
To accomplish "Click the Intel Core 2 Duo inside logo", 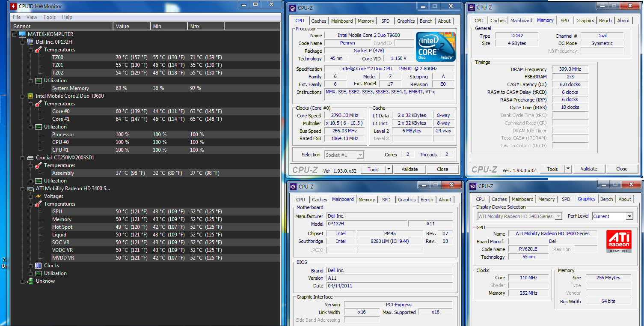I will 436,47.
